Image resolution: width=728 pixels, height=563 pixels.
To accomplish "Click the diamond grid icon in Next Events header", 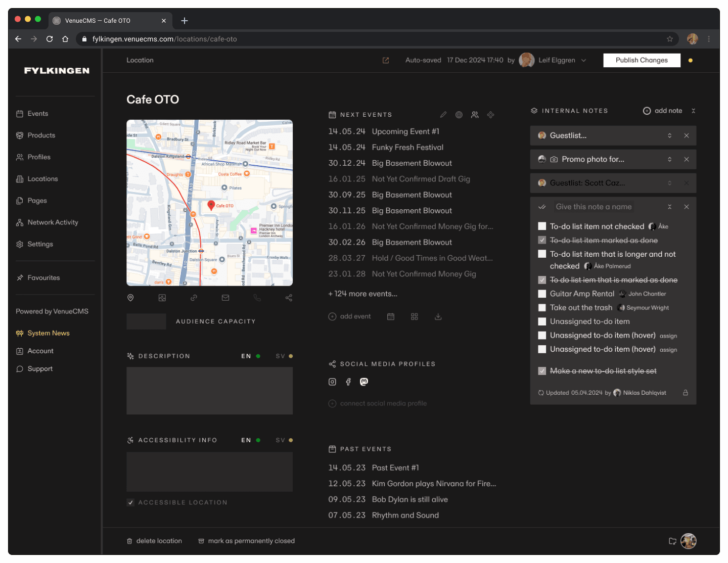I will coord(490,115).
